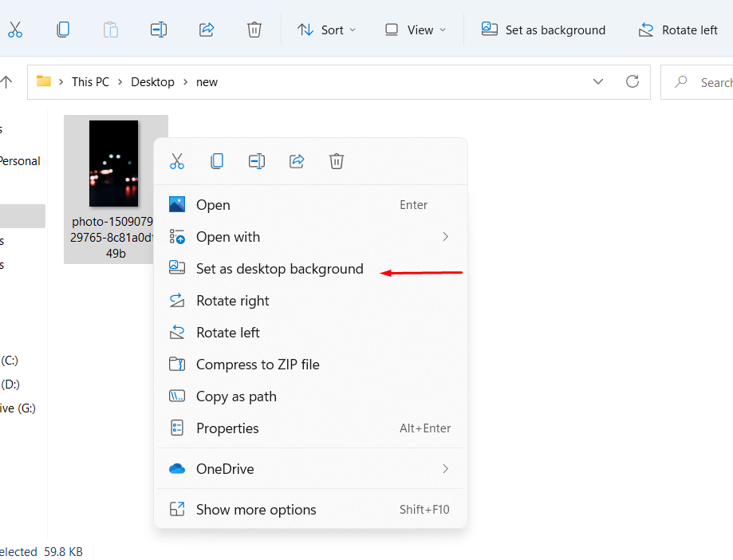This screenshot has height=560, width=733.
Task: Click the Cut icon in context menu
Action: click(x=177, y=161)
